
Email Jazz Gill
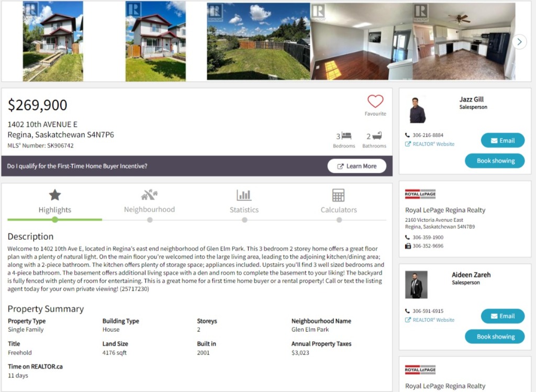(x=502, y=140)
